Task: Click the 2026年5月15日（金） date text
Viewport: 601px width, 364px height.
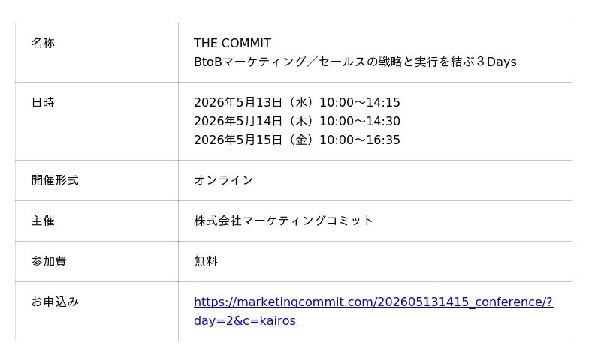Action: pos(254,140)
